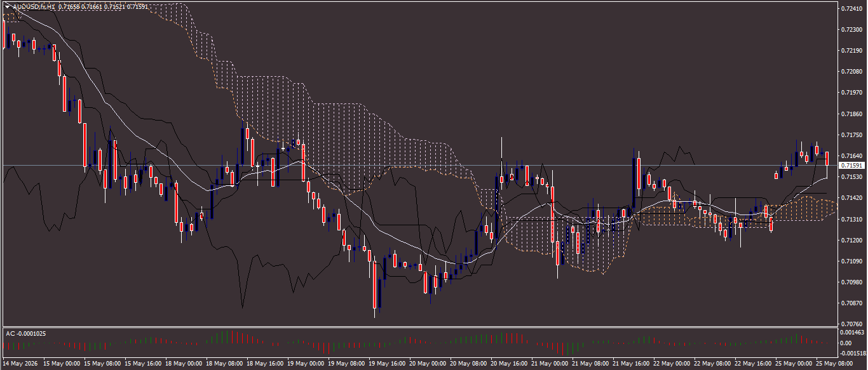The height and width of the screenshot is (370, 868).
Task: Click the 19 May 08:00 time label
Action: 346,364
